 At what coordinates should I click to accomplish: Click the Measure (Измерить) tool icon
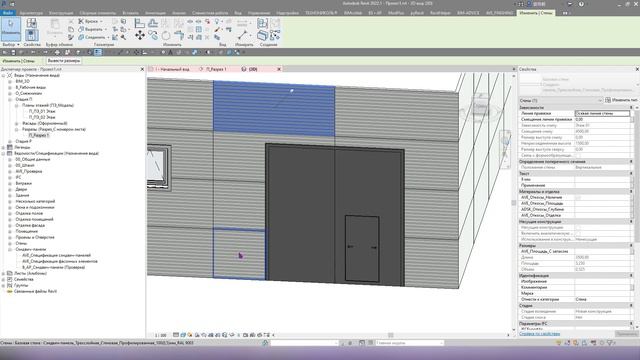(243, 35)
